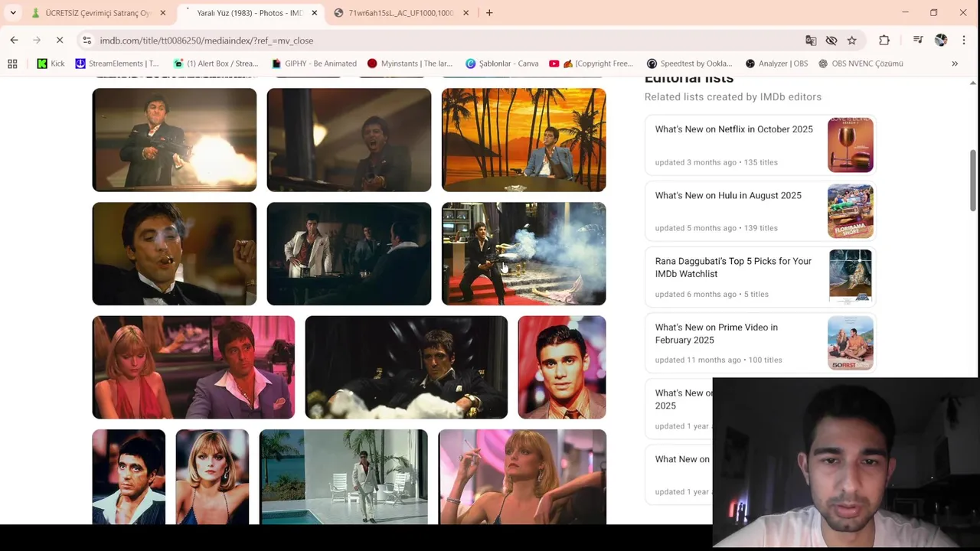
Task: Open the Analyzer | OBS bookmark
Action: point(776,64)
